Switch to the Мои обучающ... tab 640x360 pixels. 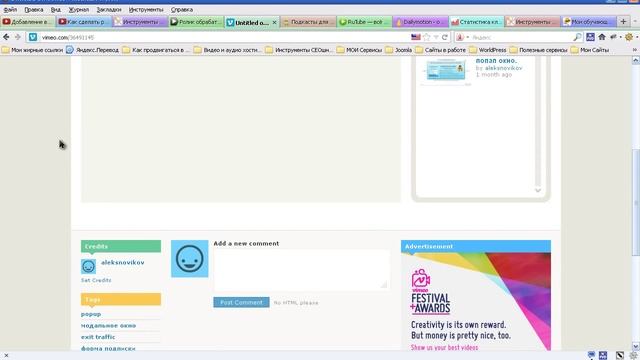[x=589, y=22]
